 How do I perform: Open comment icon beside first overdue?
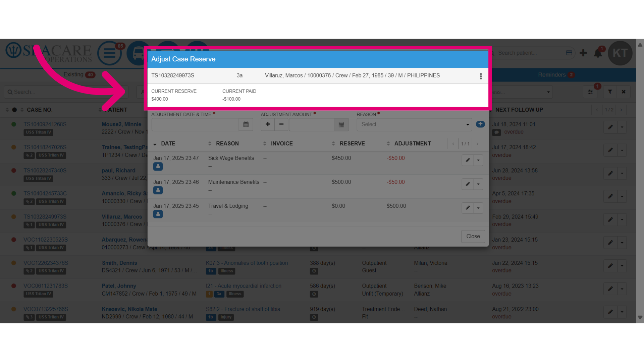[496, 132]
